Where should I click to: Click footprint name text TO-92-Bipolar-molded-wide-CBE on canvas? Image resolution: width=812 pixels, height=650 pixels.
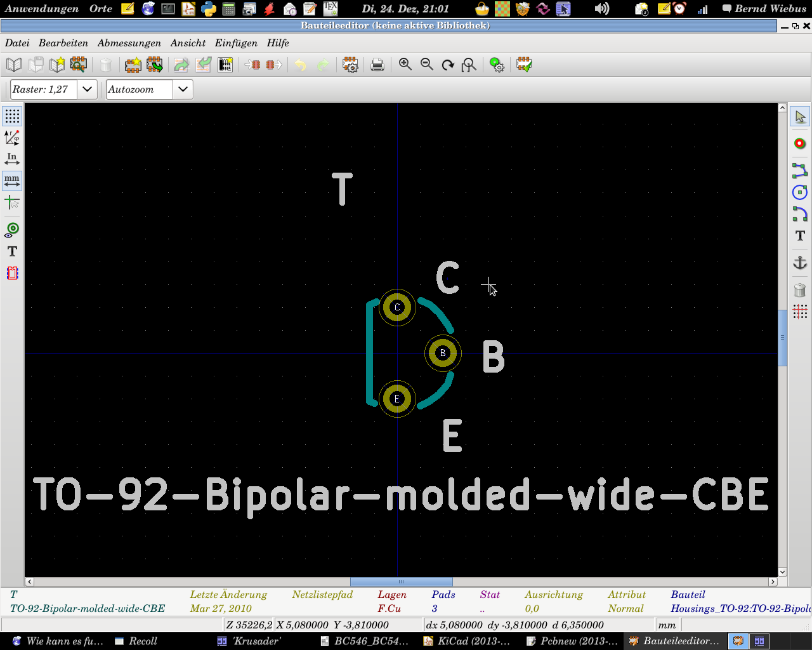click(x=401, y=495)
